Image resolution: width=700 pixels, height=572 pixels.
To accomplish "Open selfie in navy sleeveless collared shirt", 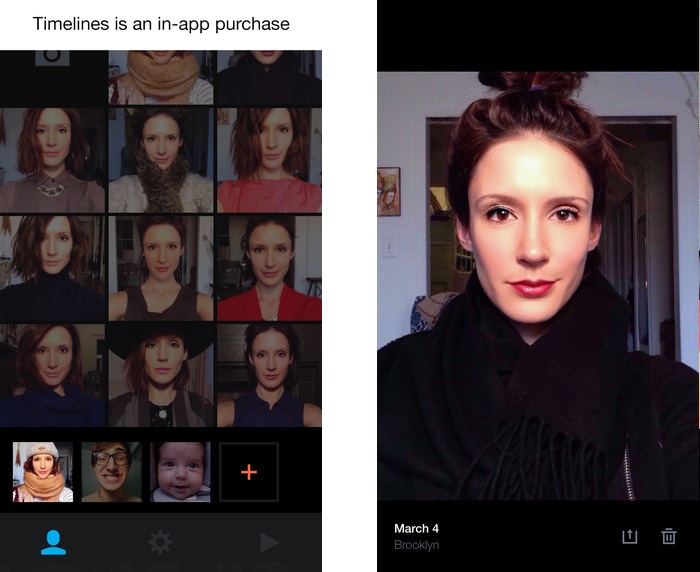I will point(269,375).
